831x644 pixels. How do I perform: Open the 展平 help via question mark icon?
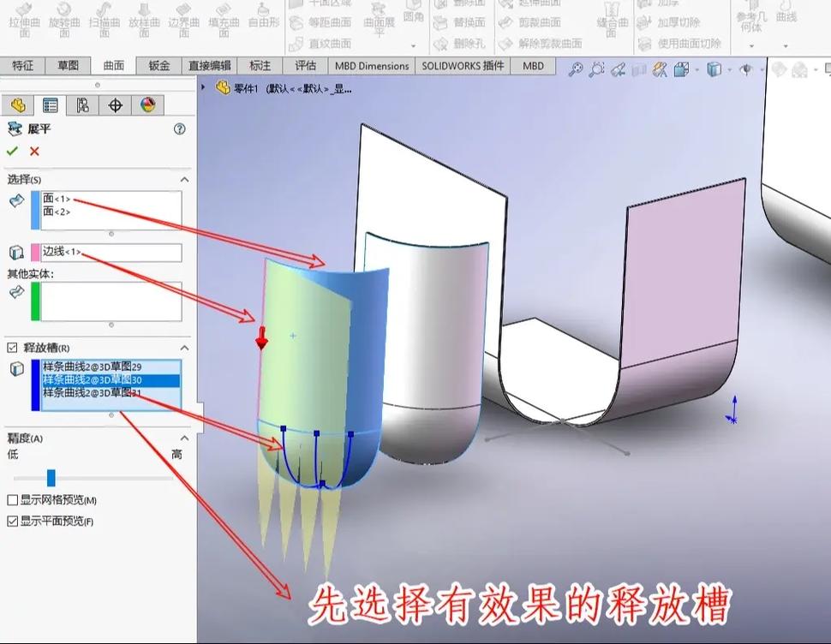tap(178, 130)
